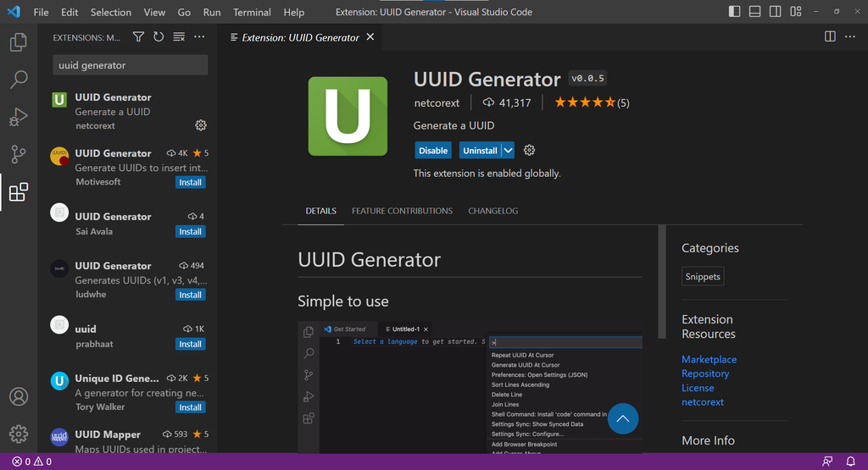Click the extensions search field
The width and height of the screenshot is (868, 470).
pyautogui.click(x=130, y=64)
